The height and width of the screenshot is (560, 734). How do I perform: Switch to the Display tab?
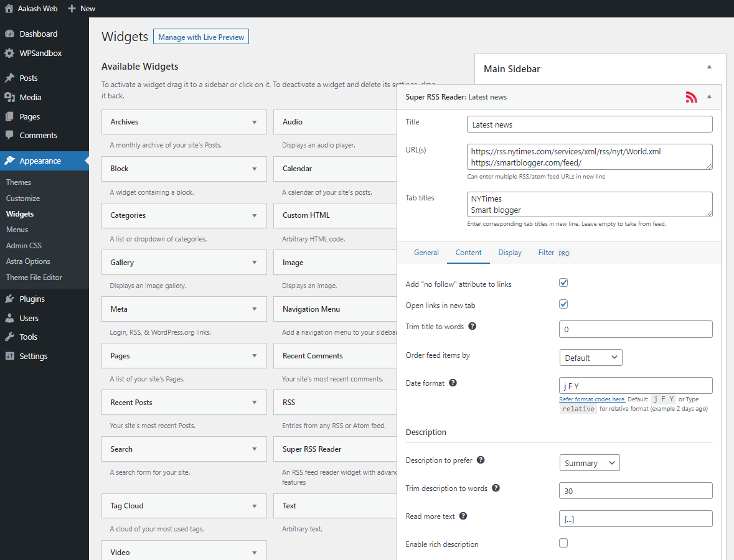pyautogui.click(x=510, y=253)
